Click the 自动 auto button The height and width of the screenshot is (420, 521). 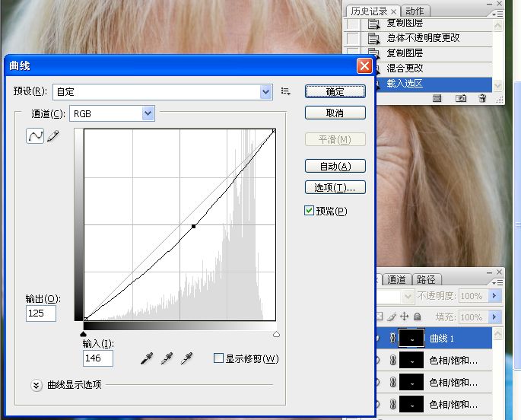pos(335,166)
